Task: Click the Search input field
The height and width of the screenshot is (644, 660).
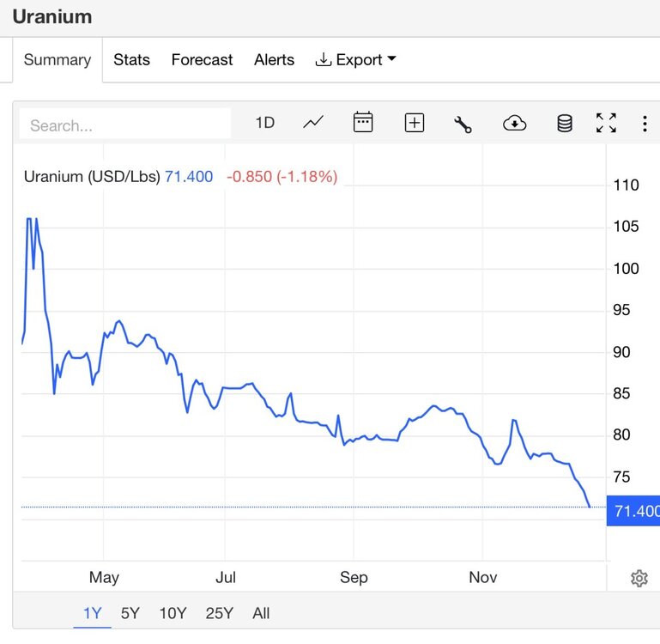Action: 125,125
